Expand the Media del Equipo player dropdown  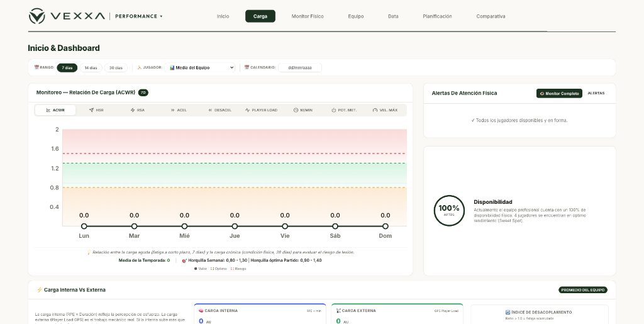pos(199,67)
